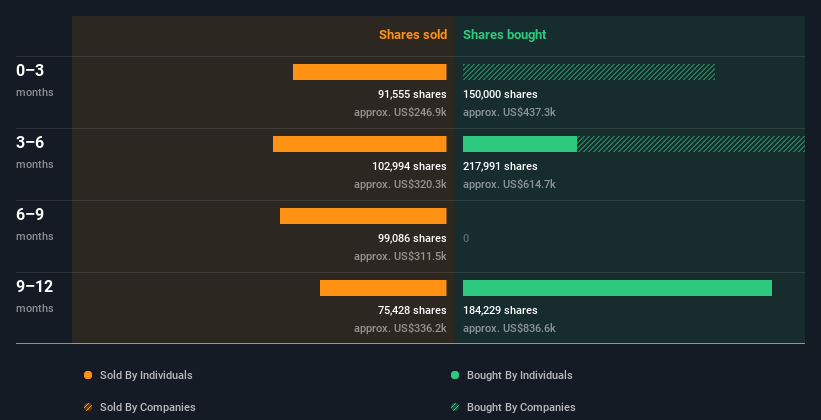Click the striped Bought By Companies legend dot
The width and height of the screenshot is (821, 420).
[455, 407]
